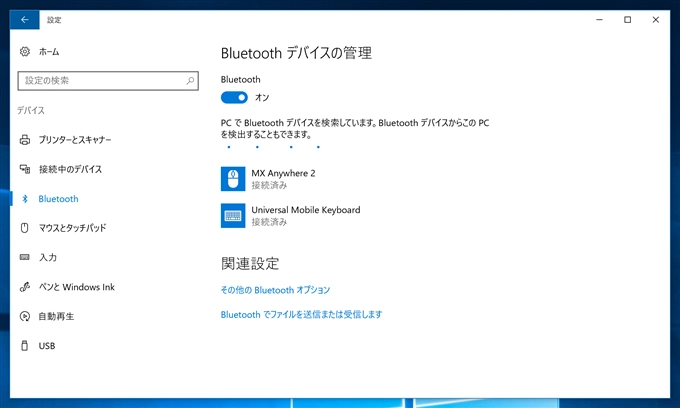680x408 pixels.
Task: Click the search magnifier icon
Action: [x=190, y=81]
